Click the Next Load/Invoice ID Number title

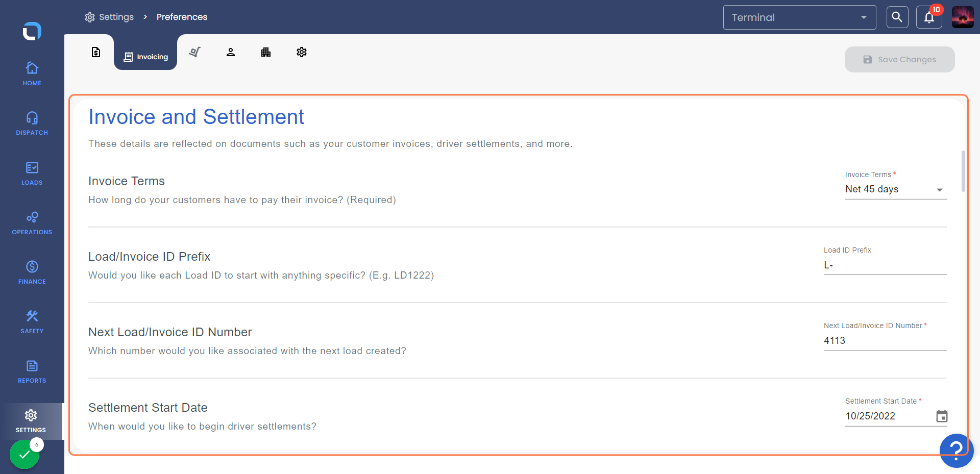point(170,332)
